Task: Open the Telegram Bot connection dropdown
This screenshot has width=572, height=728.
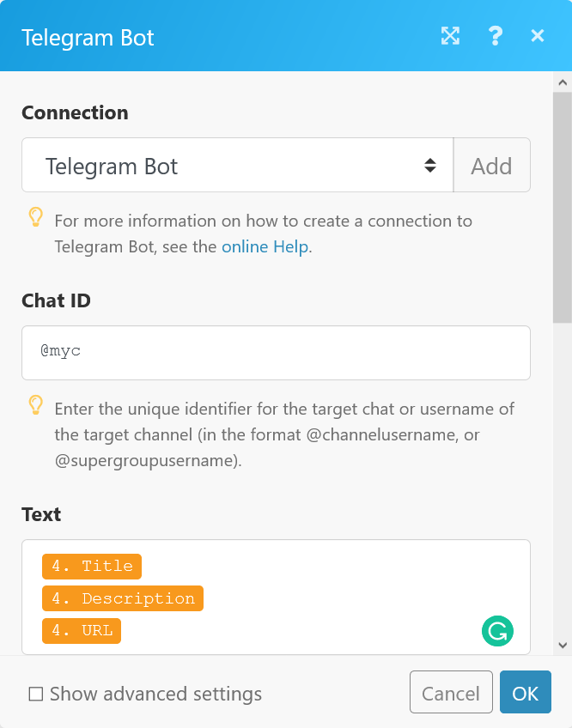Action: (237, 165)
